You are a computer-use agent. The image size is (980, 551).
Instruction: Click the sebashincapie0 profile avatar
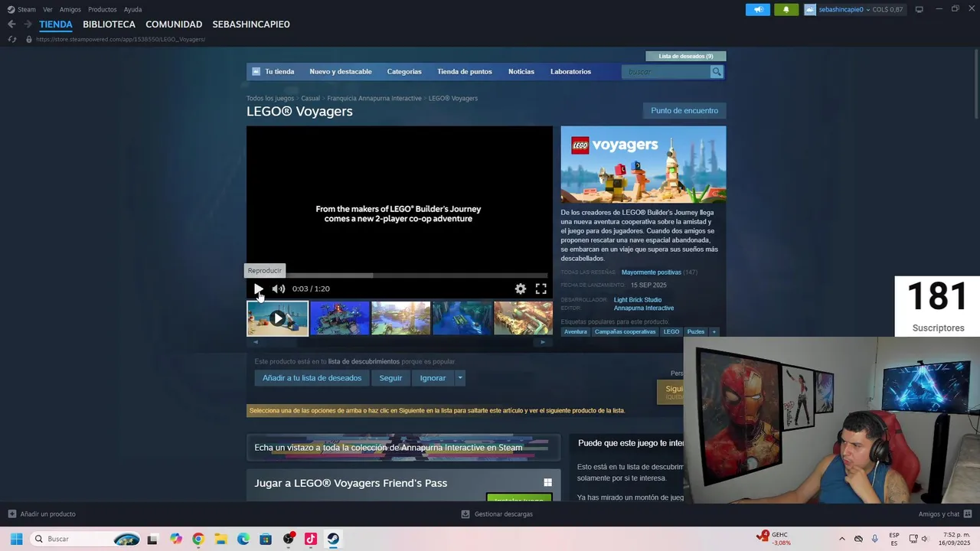pos(810,9)
